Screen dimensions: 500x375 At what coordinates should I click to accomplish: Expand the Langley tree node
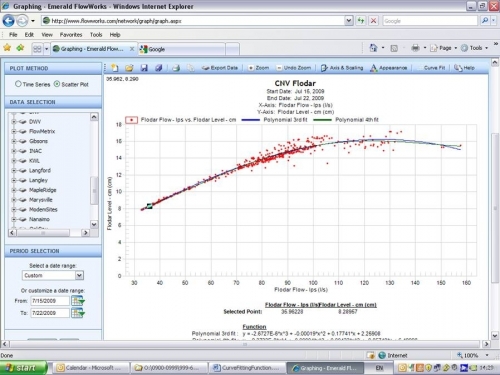[x=14, y=180]
